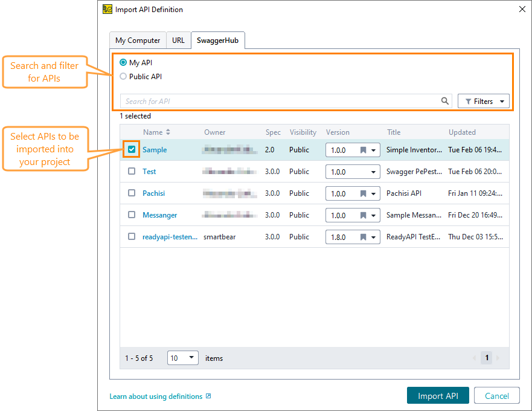
Task: Click the Import API Definition title bar icon
Action: [x=107, y=9]
